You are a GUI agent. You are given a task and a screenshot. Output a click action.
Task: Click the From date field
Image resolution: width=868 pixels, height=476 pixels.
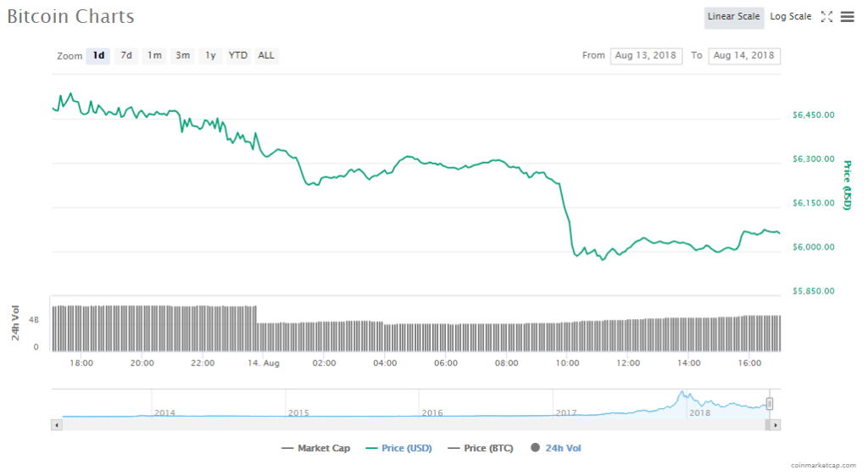coord(646,56)
